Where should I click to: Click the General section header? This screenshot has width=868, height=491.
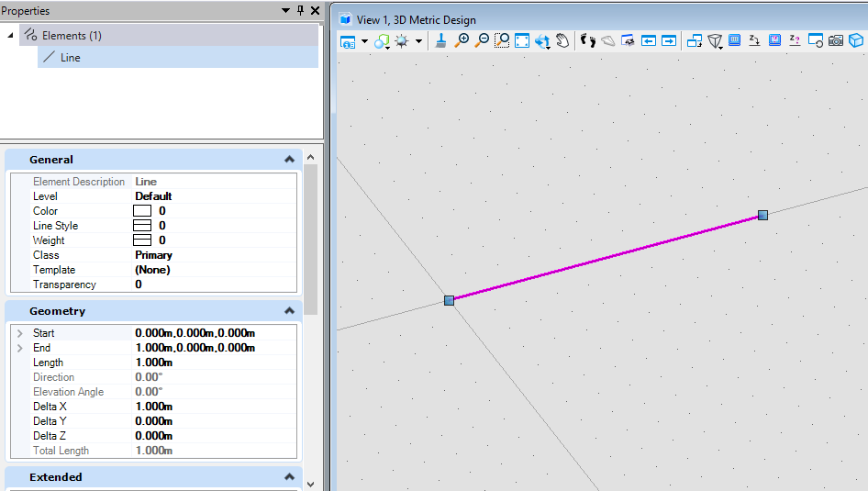point(153,160)
